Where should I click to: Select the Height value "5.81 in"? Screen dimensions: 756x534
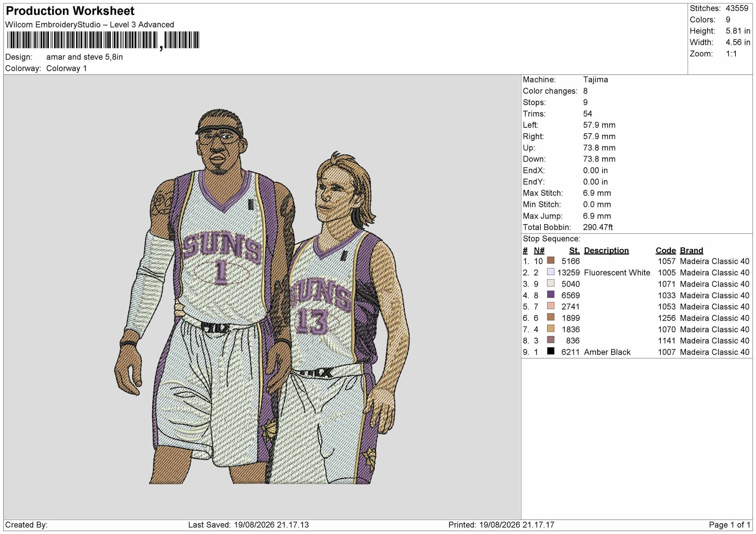[738, 31]
